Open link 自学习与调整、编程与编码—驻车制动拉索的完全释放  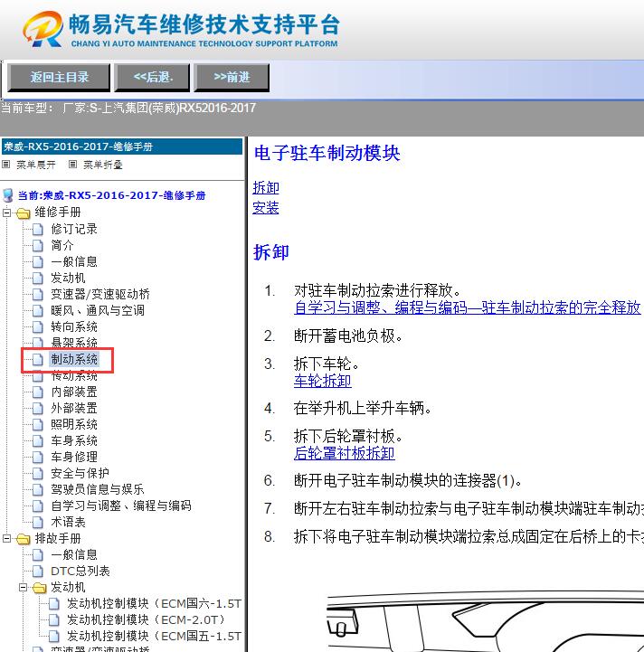click(x=468, y=307)
